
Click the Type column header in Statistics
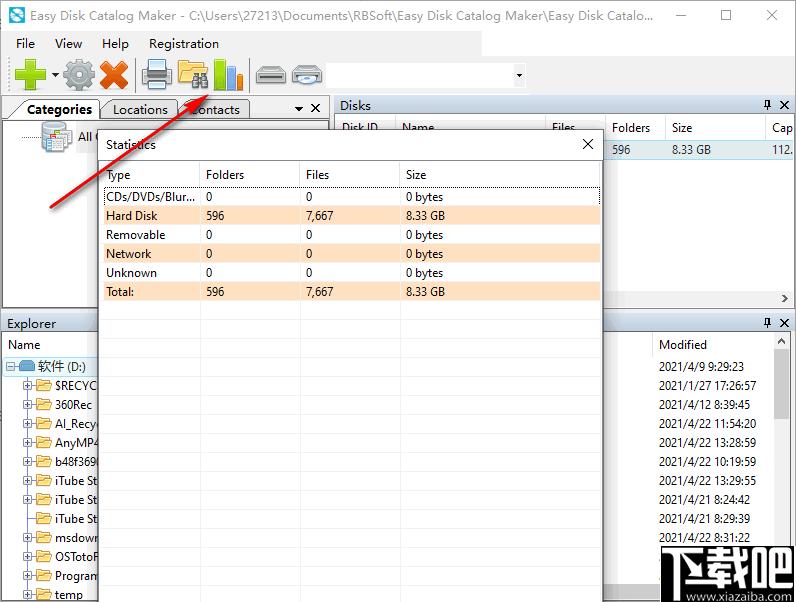point(151,175)
